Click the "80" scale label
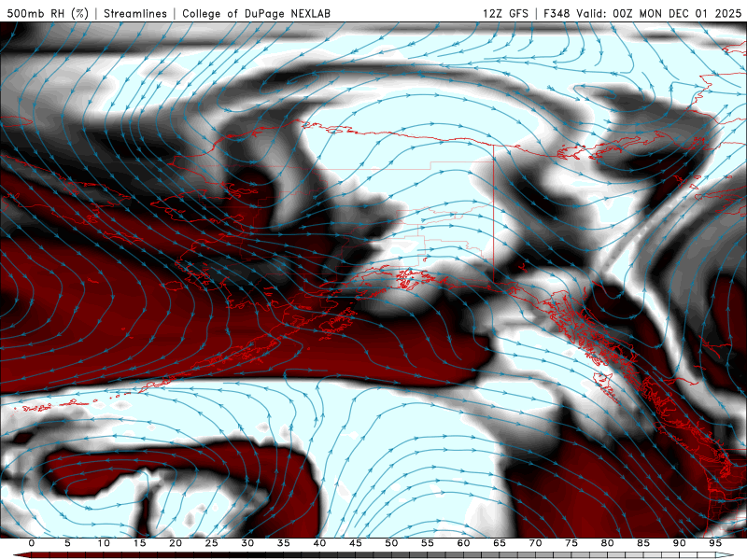The height and width of the screenshot is (560, 747). [608, 543]
